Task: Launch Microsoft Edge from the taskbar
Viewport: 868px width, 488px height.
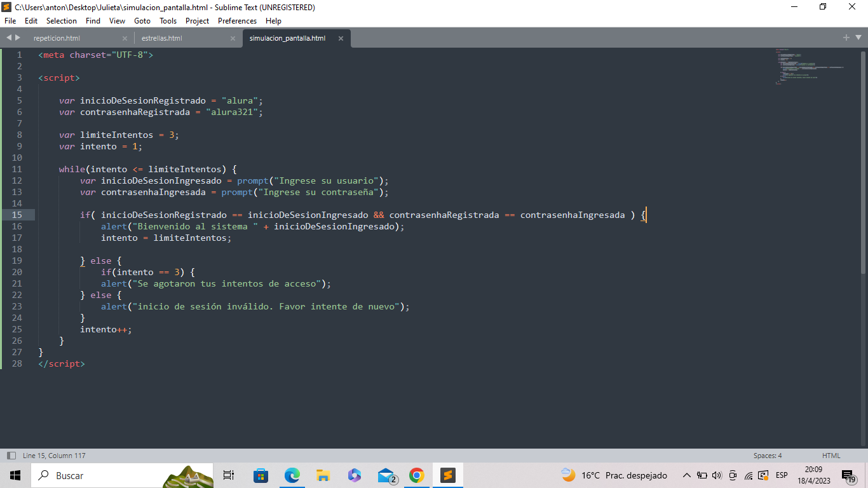Action: click(x=292, y=475)
